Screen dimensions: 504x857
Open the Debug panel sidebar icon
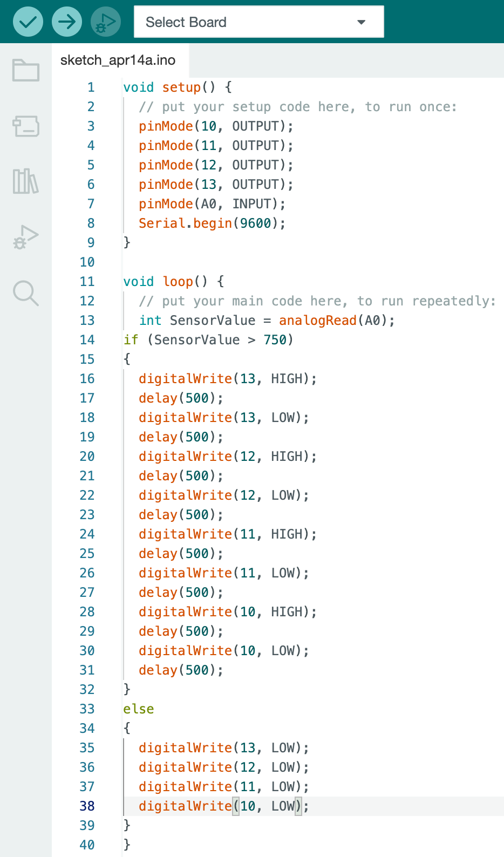(26, 237)
